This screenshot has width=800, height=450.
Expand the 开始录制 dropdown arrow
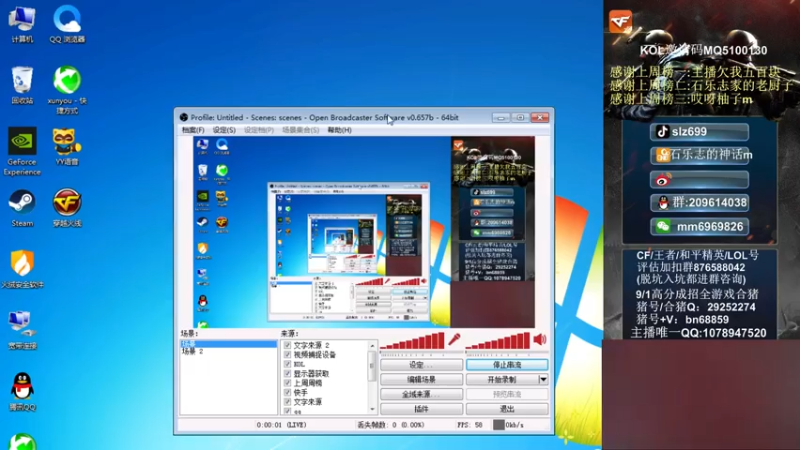[x=543, y=380]
